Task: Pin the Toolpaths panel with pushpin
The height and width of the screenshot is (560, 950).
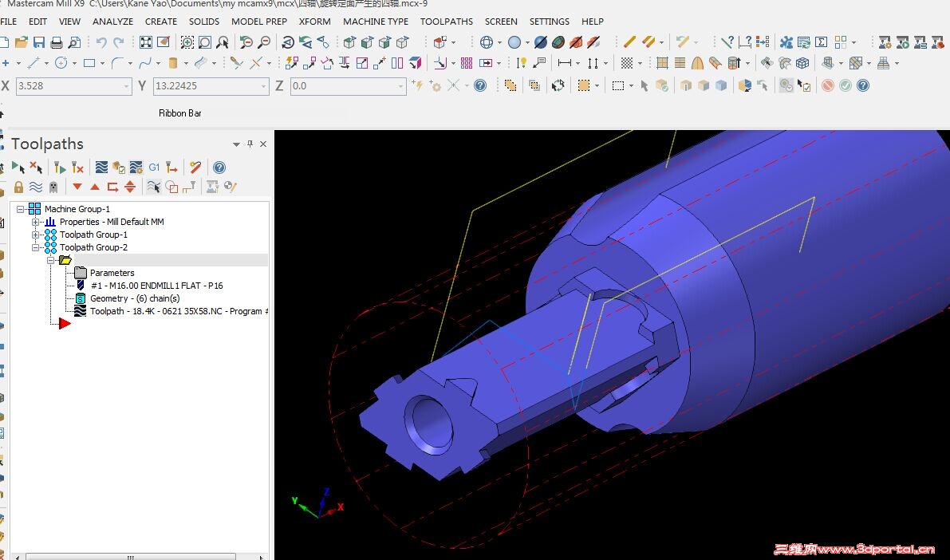Action: (250, 144)
